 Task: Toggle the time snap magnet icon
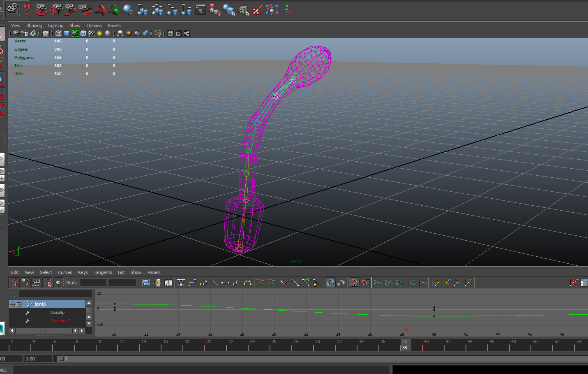click(354, 283)
